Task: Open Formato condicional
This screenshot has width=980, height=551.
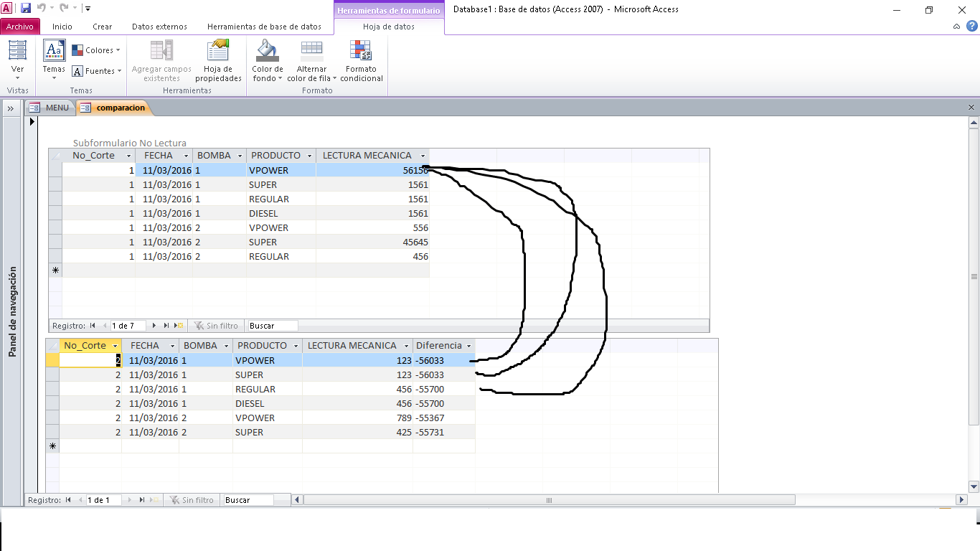Action: point(361,62)
